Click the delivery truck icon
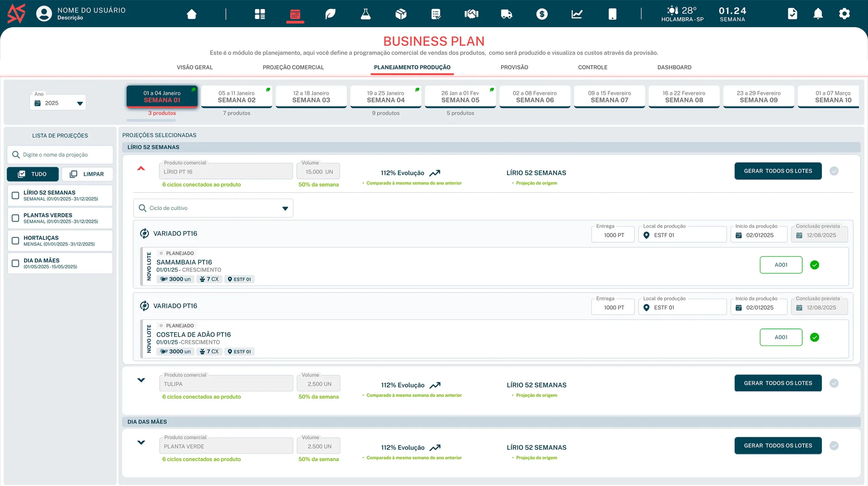This screenshot has height=486, width=868. click(x=506, y=14)
